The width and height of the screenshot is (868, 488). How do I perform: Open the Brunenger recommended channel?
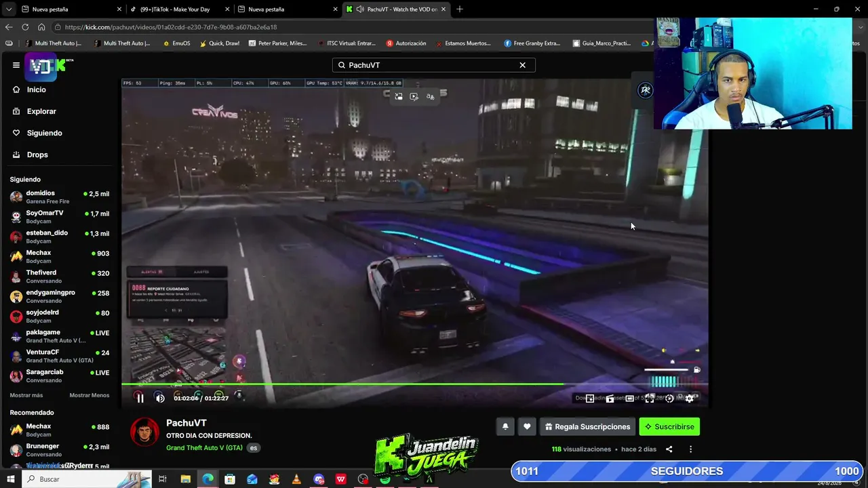(60, 450)
